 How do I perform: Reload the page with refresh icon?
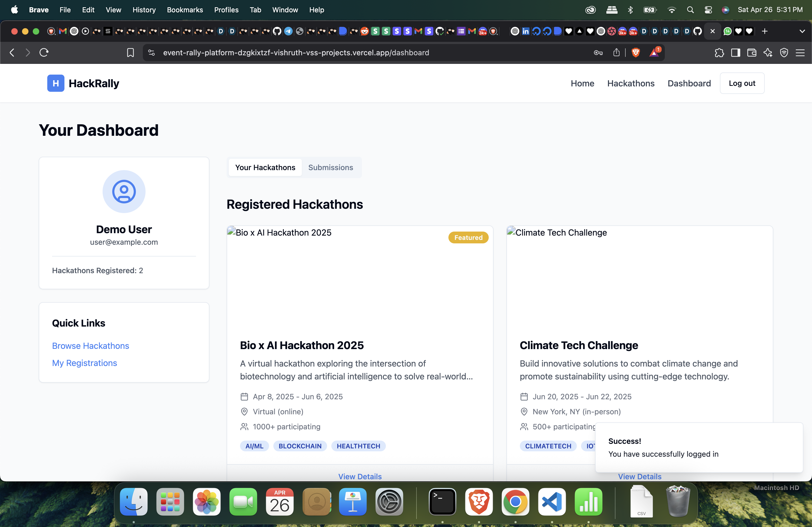pos(44,53)
